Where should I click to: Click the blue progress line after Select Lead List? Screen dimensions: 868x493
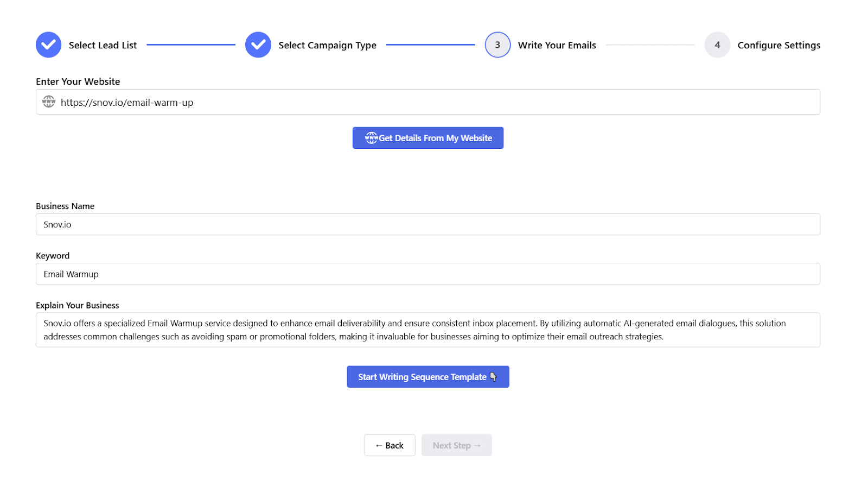pos(191,45)
